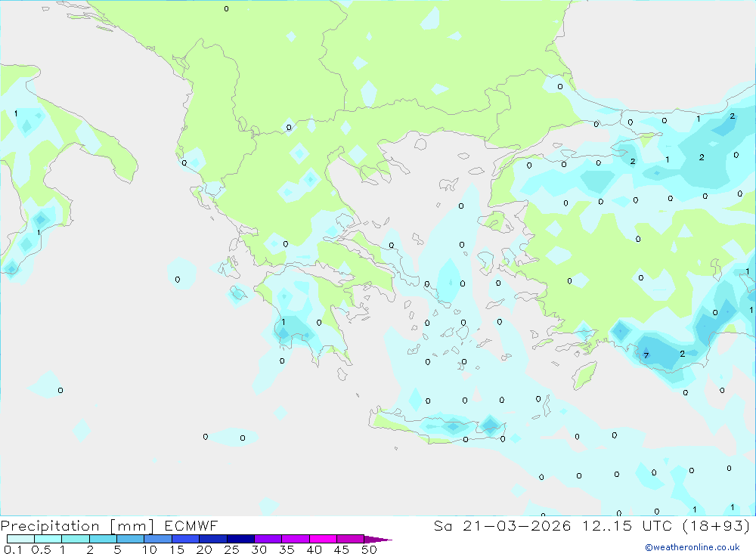The width and height of the screenshot is (756, 554).
Task: Click the '0.5' legend scale label
Action: click(x=41, y=549)
